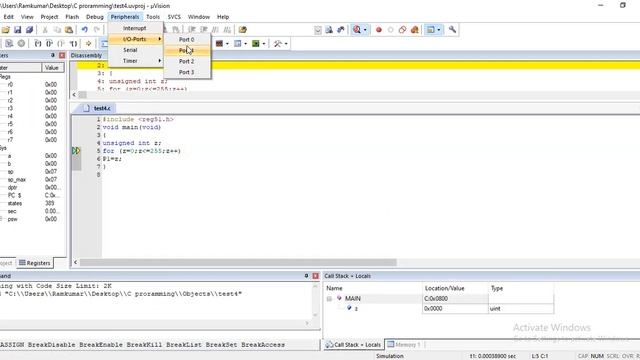
Task: Select Port 0 from I/O-Ports submenu
Action: click(187, 40)
